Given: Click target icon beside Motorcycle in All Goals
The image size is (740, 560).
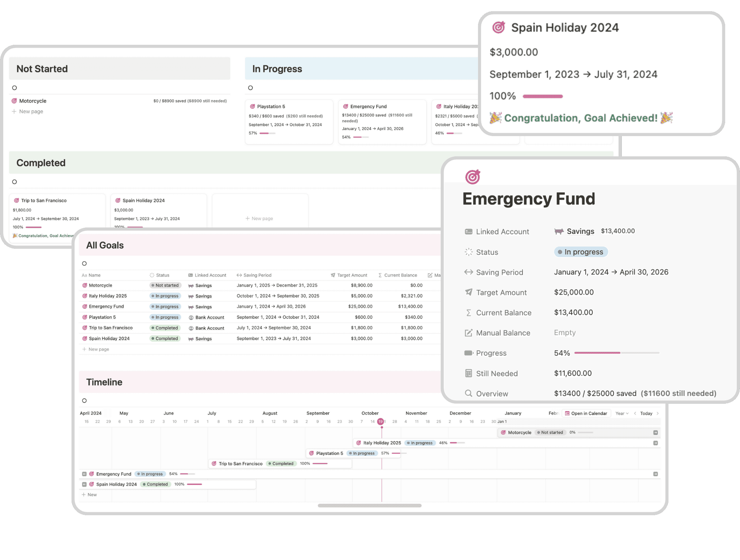Looking at the screenshot, I should [85, 285].
